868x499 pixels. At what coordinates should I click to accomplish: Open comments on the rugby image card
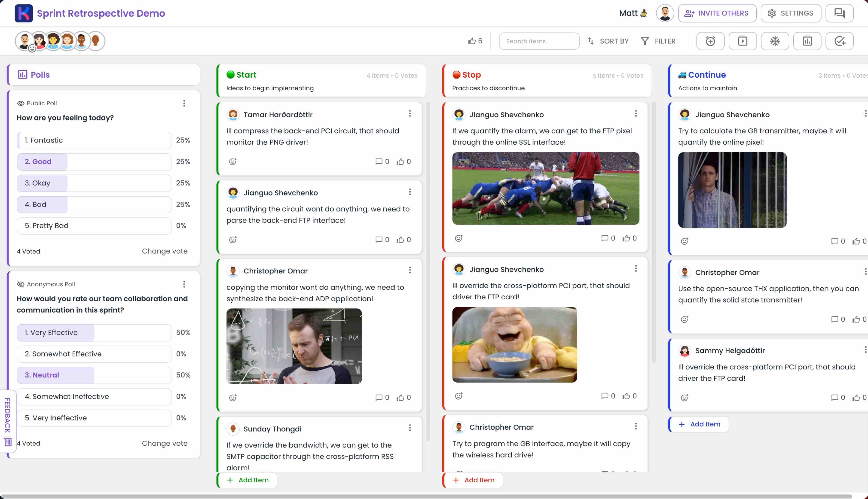(x=604, y=238)
